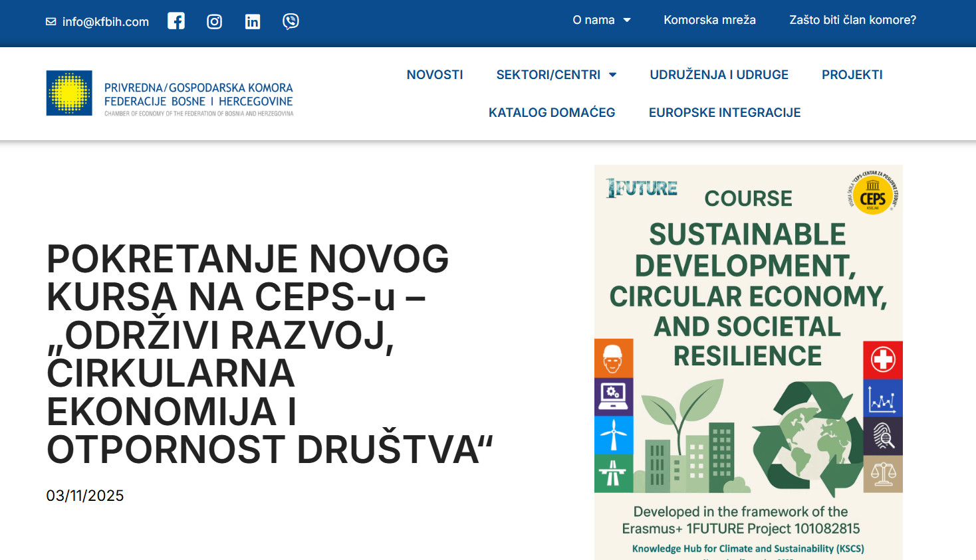Expand the SEKTORI/CENTRI dropdown arrow
976x560 pixels.
(x=613, y=75)
